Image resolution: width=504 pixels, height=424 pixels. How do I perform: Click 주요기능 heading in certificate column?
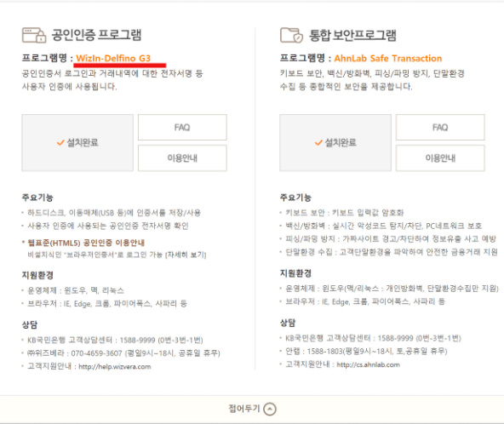tap(37, 198)
